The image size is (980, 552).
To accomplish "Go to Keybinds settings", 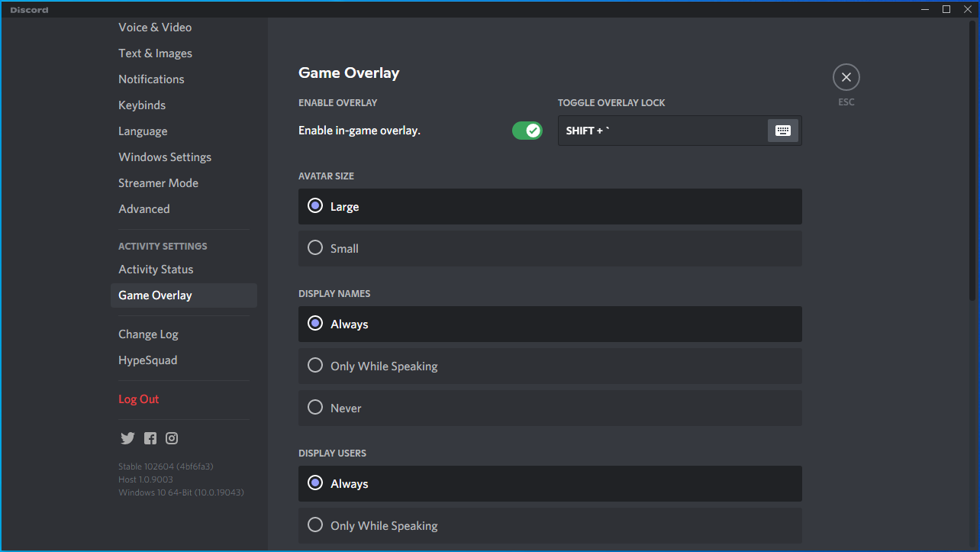I will click(x=142, y=105).
